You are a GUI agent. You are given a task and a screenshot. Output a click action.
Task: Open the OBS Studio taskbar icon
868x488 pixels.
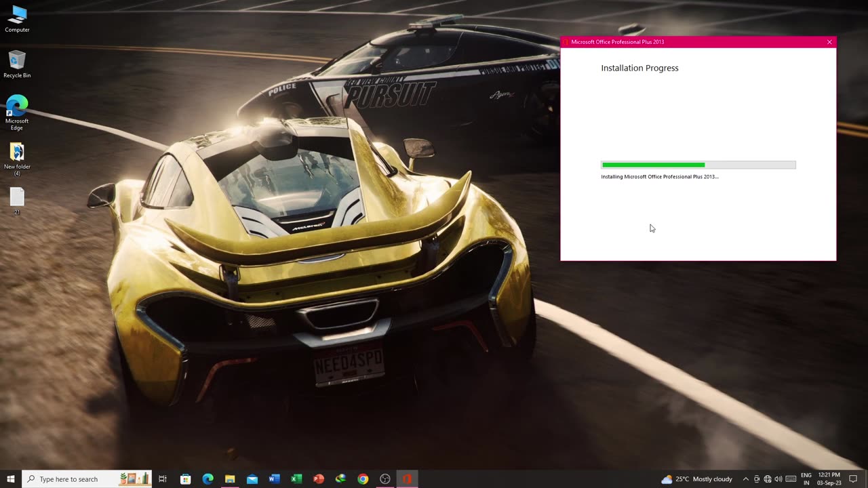pos(385,479)
